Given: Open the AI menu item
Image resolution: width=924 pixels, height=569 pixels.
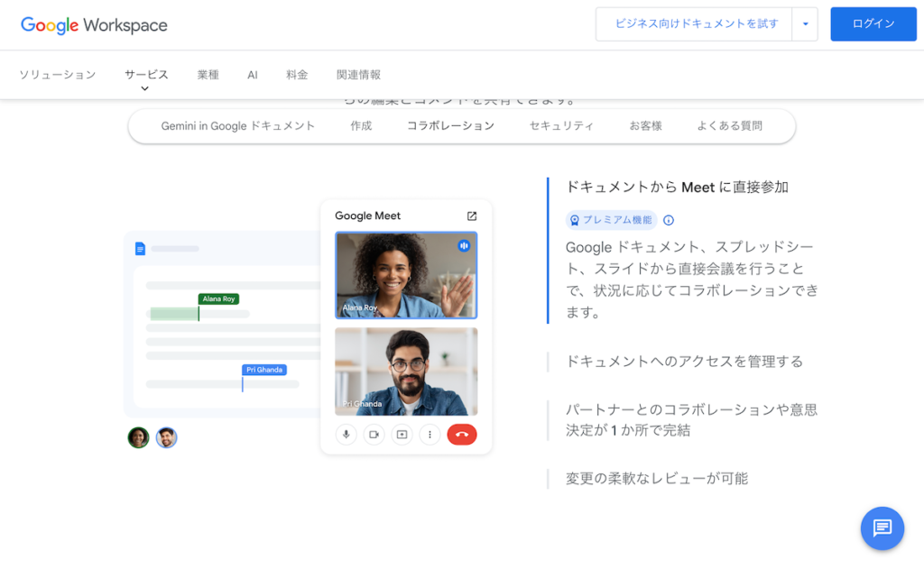Looking at the screenshot, I should (x=253, y=75).
